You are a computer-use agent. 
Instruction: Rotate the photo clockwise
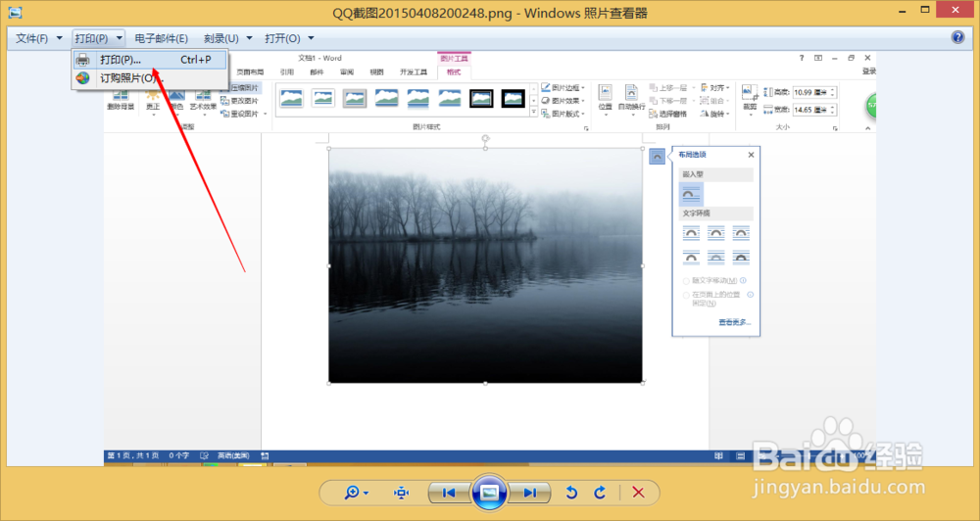(x=600, y=493)
